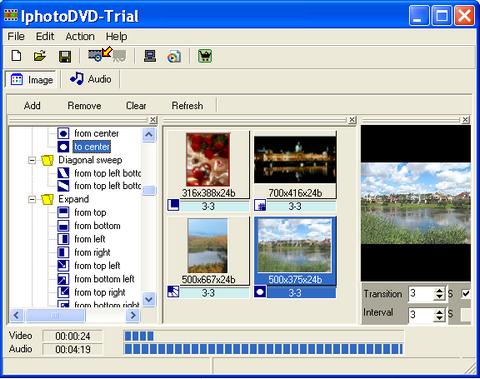The width and height of the screenshot is (480, 379).
Task: Click the Video progress bar
Action: tap(263, 336)
